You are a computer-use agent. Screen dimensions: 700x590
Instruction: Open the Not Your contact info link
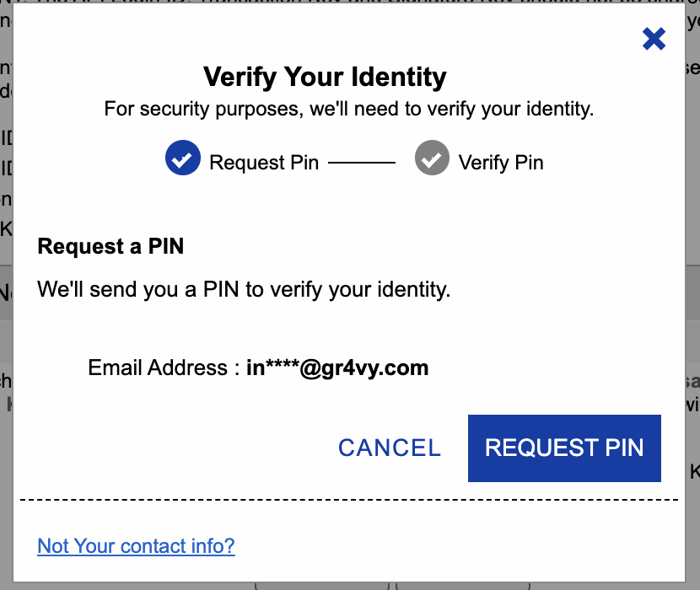pos(136,546)
